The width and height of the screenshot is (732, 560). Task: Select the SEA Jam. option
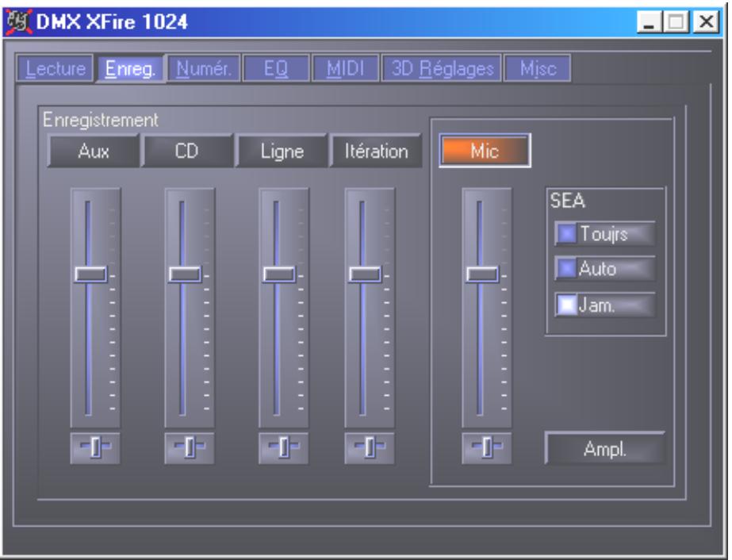[604, 305]
